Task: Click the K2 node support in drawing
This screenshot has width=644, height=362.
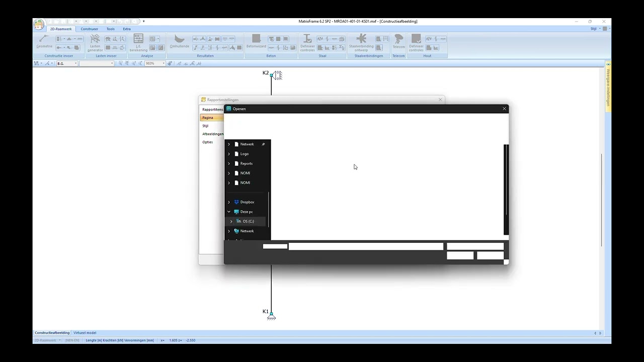Action: point(277,75)
